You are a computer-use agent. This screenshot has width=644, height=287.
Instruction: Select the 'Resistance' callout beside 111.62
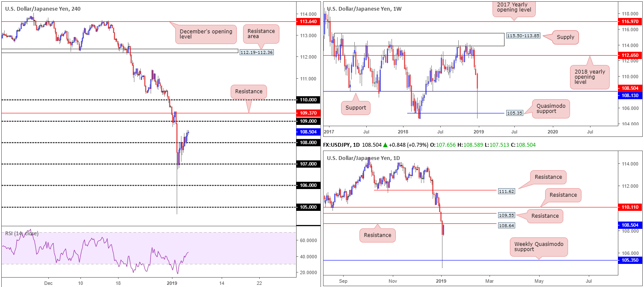point(549,177)
